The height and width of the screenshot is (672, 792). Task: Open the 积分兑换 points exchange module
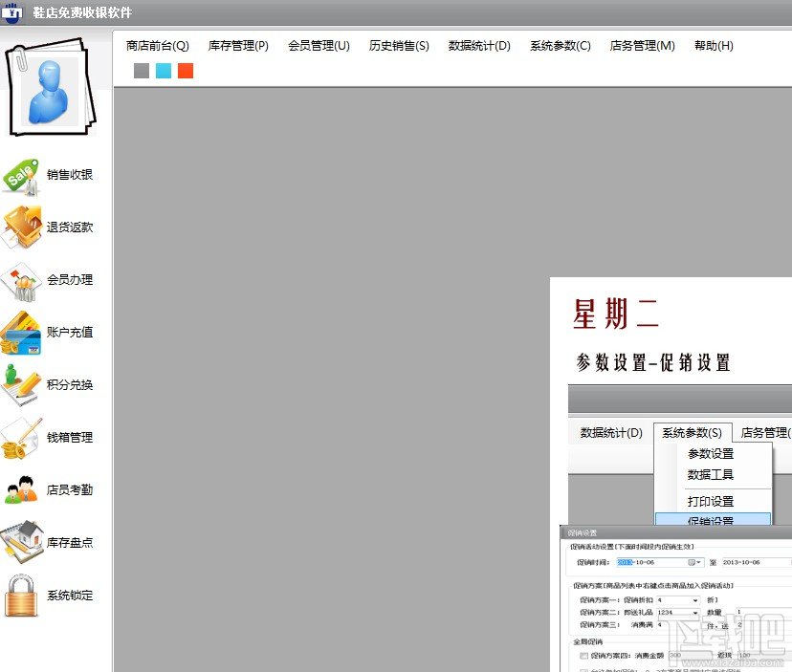48,384
